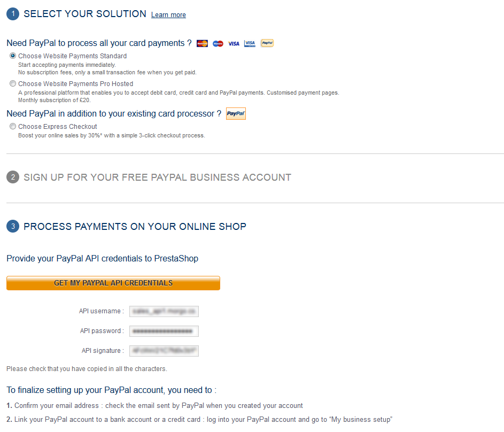
Task: Click the plain VISA logo icon
Action: pos(234,43)
